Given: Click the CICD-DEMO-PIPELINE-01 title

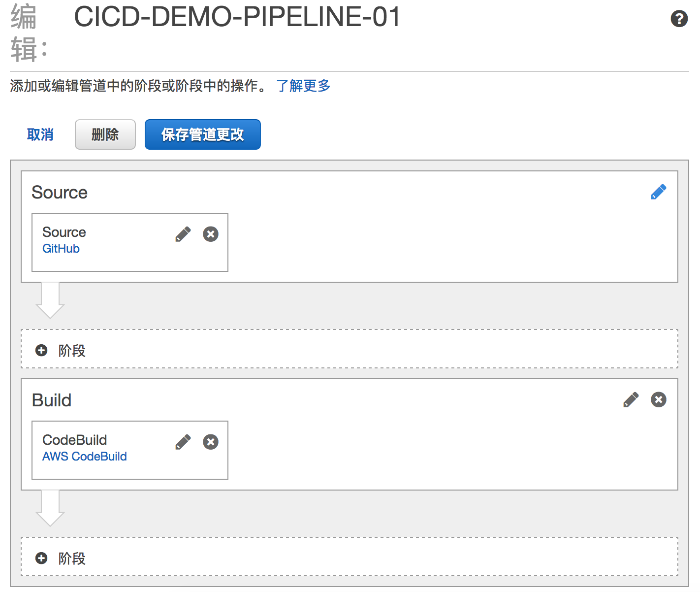Looking at the screenshot, I should click(237, 17).
